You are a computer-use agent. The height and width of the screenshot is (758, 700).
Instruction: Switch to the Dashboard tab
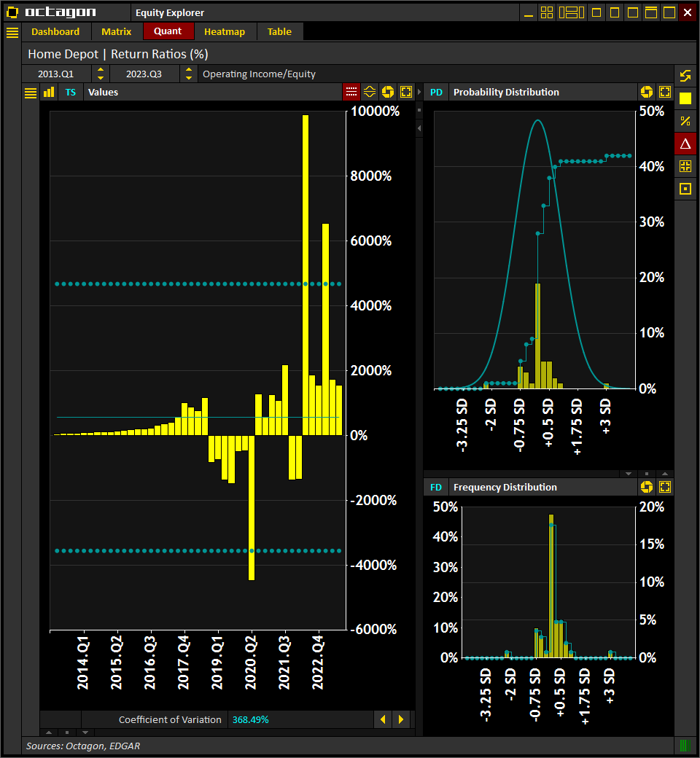(55, 32)
